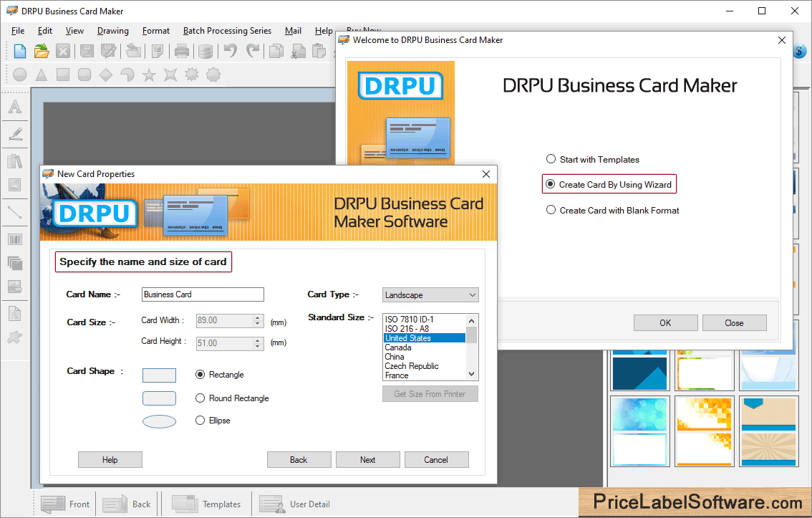This screenshot has height=518, width=812.
Task: Choose Rectangle card shape
Action: pyautogui.click(x=220, y=375)
